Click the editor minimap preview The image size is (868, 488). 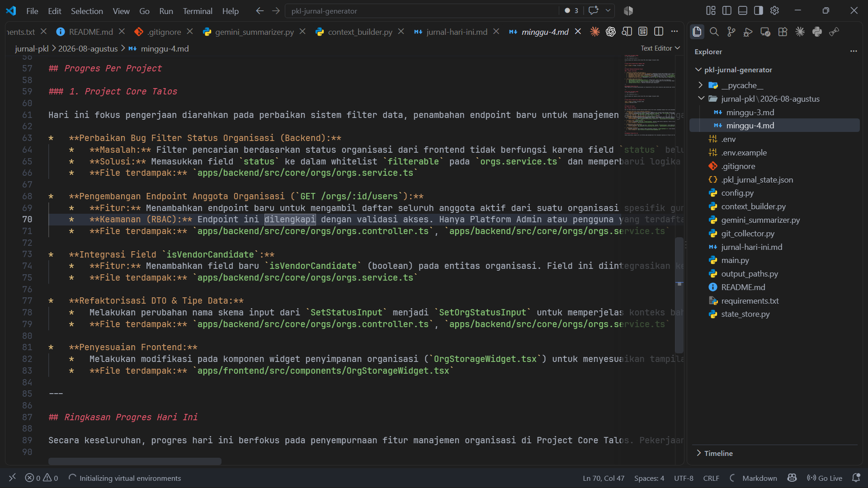pyautogui.click(x=649, y=95)
